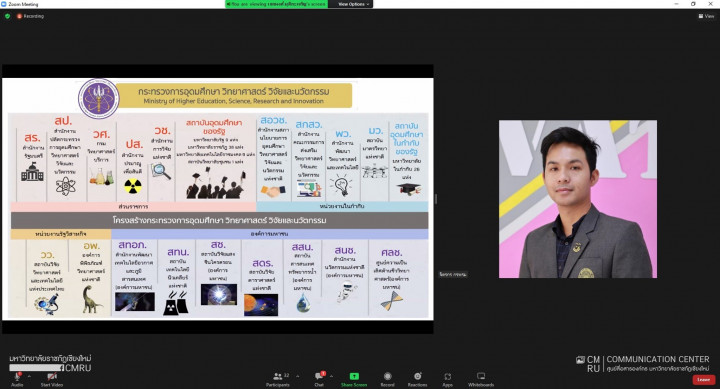
Task: Click the green screen-sharing notification banner
Action: coord(276,4)
